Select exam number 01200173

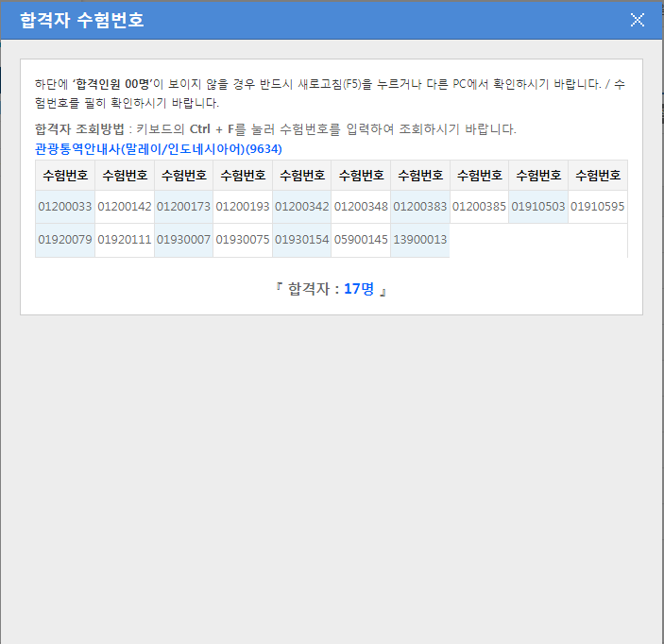point(183,207)
